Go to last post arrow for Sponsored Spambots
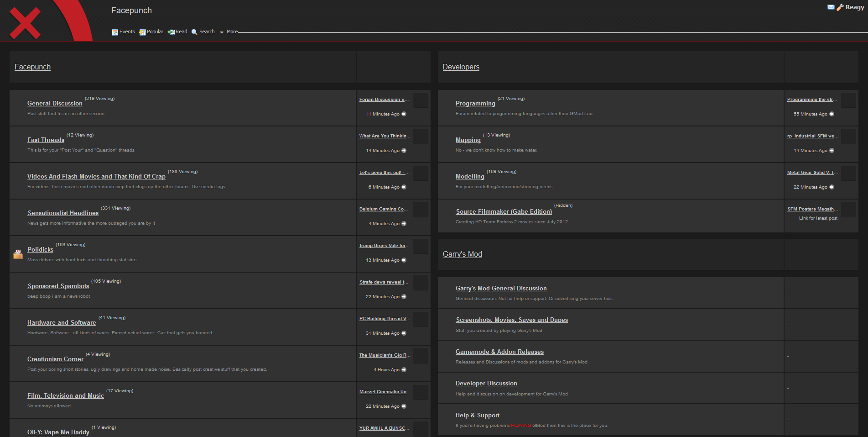Viewport: 868px width, 437px height. click(x=404, y=296)
